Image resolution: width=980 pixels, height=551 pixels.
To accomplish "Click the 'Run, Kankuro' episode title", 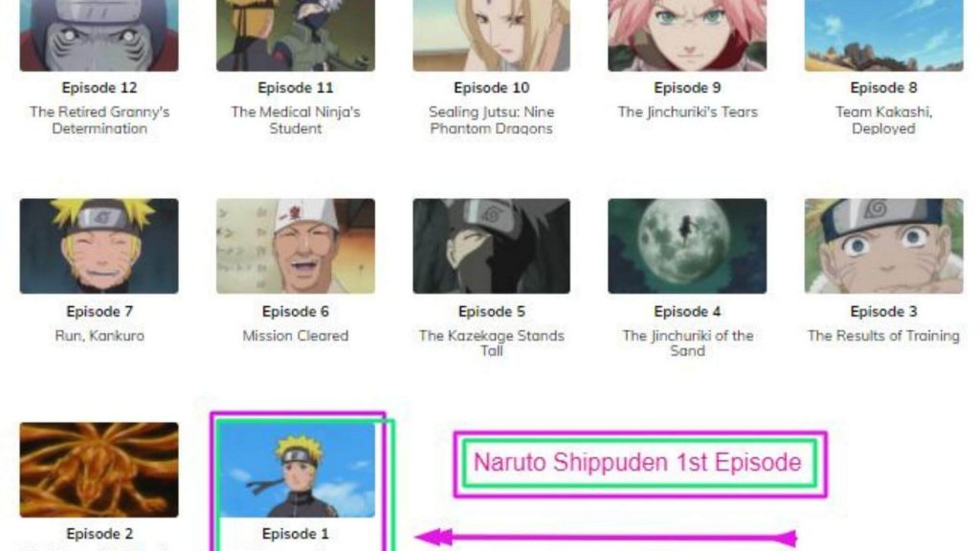I will 100,336.
